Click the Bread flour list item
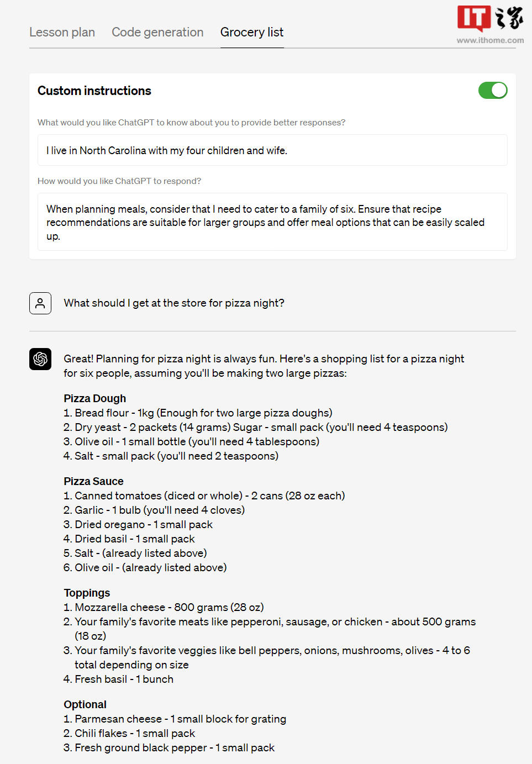 click(203, 413)
